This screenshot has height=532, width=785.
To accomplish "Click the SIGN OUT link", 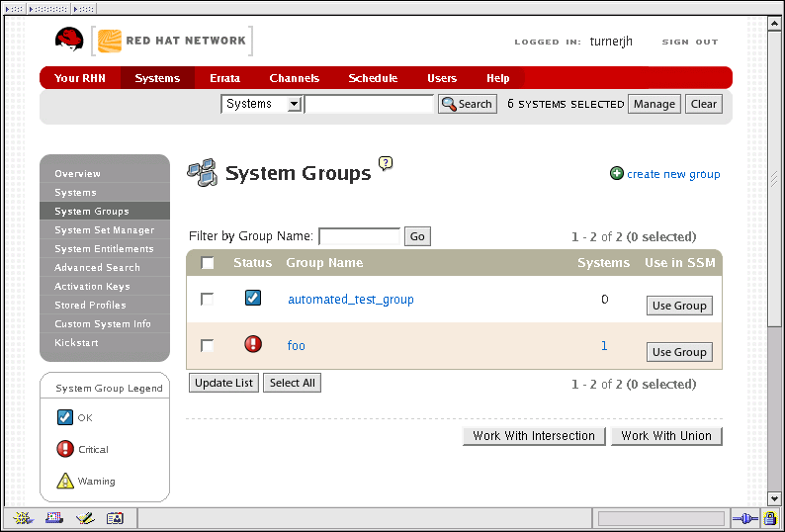I will 690,43.
